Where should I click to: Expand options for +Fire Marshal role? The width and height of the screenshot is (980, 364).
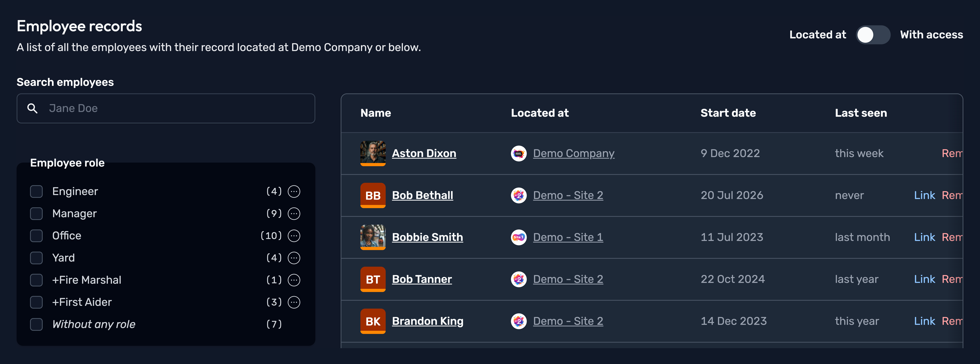(x=294, y=280)
